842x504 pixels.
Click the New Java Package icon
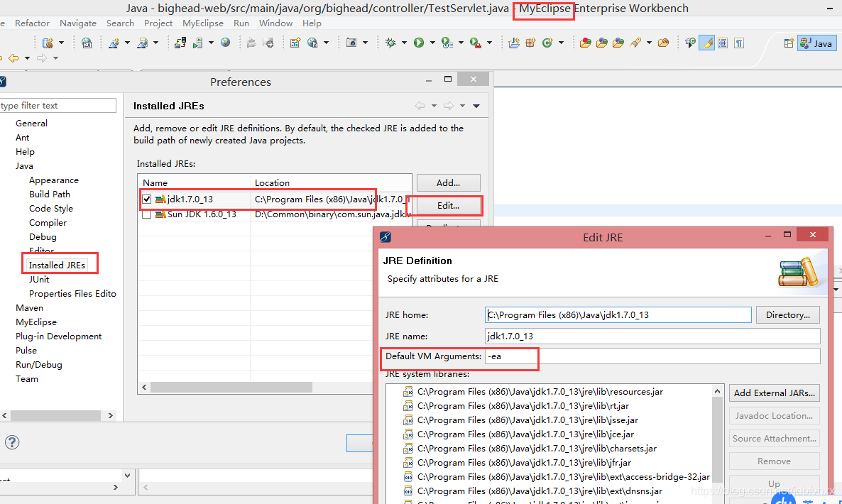pyautogui.click(x=530, y=43)
